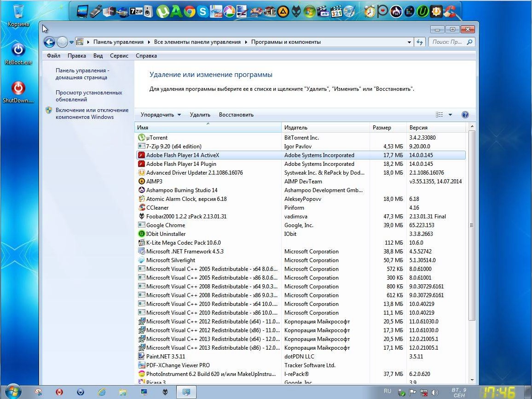Select Paint.NET 3.5.11 row

point(300,357)
